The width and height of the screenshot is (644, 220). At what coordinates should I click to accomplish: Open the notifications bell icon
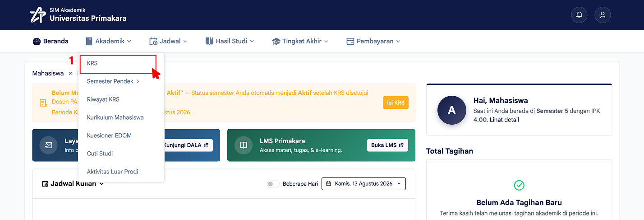coord(579,15)
